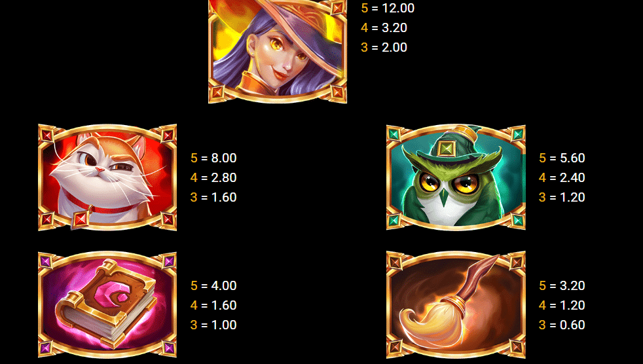Select the green owl symbol

pos(456,177)
